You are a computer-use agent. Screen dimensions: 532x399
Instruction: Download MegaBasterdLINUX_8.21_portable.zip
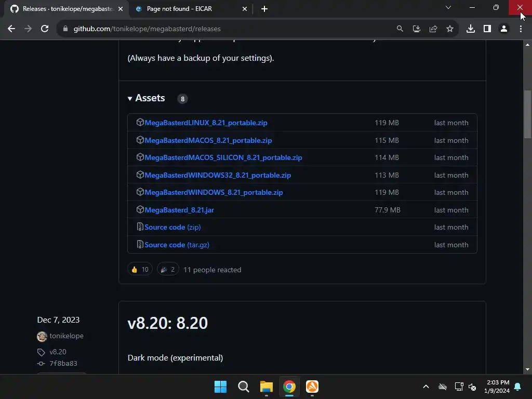tap(206, 123)
